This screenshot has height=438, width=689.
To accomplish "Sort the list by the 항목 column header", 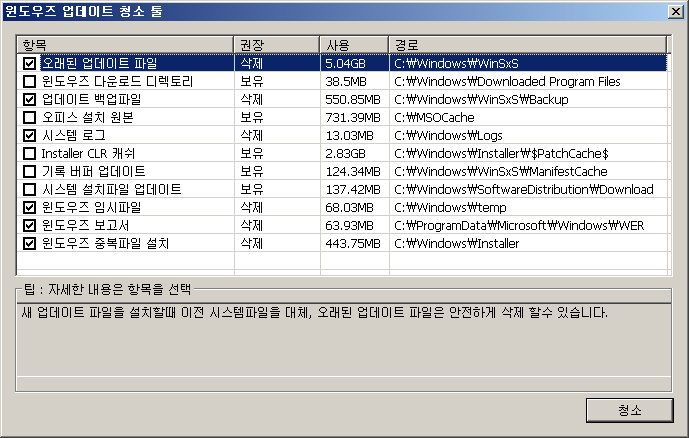I will point(125,45).
